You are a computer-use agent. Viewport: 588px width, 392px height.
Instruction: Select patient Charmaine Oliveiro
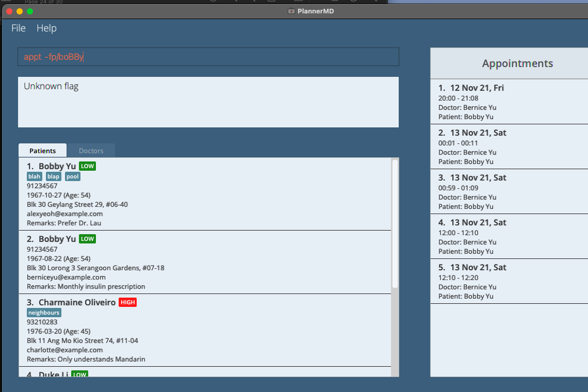point(77,302)
